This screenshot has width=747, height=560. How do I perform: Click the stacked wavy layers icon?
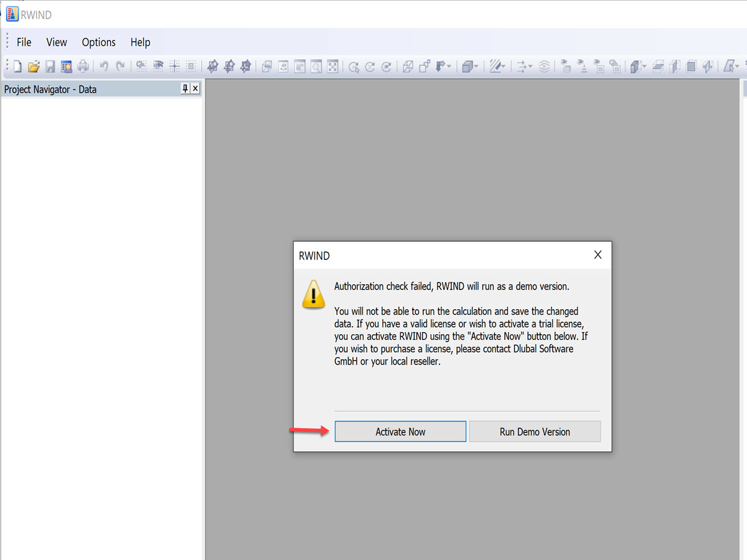click(x=543, y=67)
